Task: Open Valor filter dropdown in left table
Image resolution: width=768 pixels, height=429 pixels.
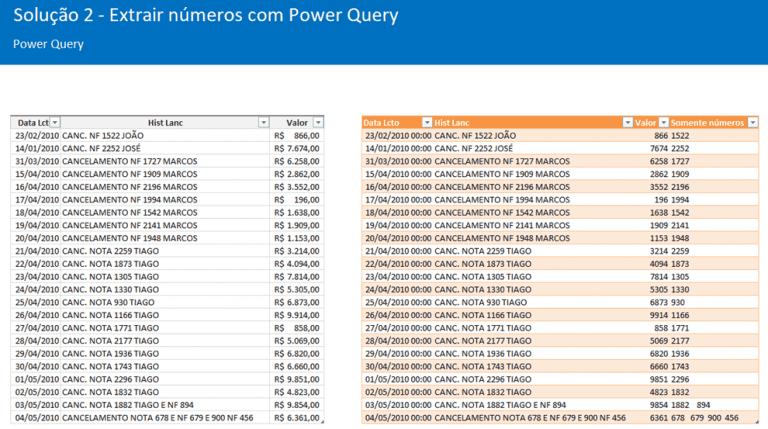Action: [318, 122]
